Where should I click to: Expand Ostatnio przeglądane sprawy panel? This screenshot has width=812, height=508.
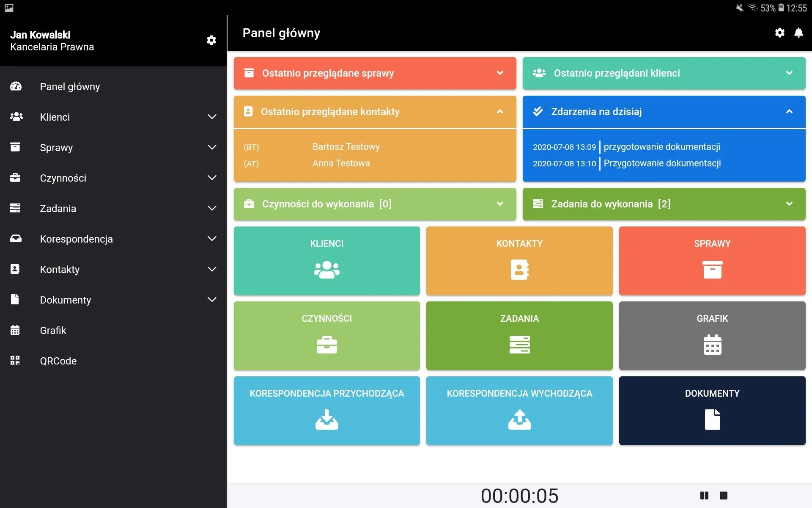[x=375, y=73]
